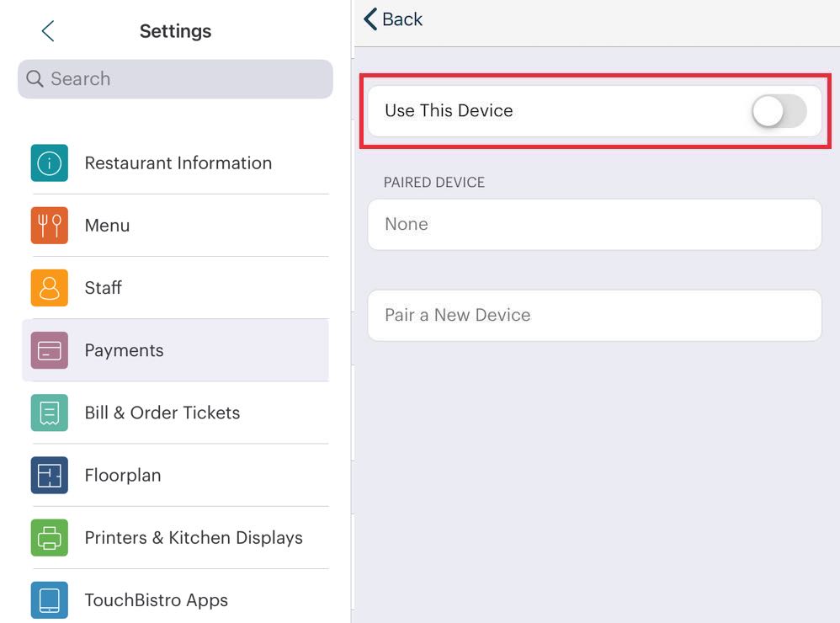This screenshot has height=623, width=840.
Task: Enable the Use This Device switch
Action: (779, 111)
